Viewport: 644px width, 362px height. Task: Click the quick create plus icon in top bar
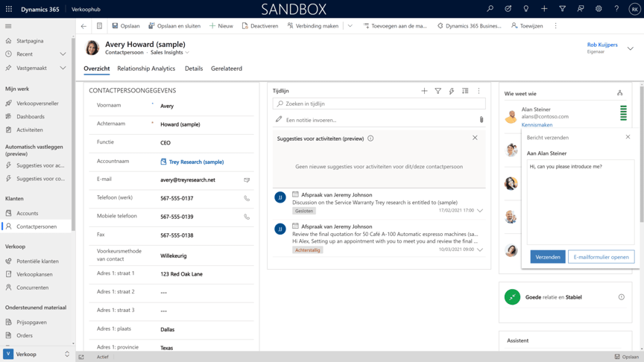tap(544, 9)
